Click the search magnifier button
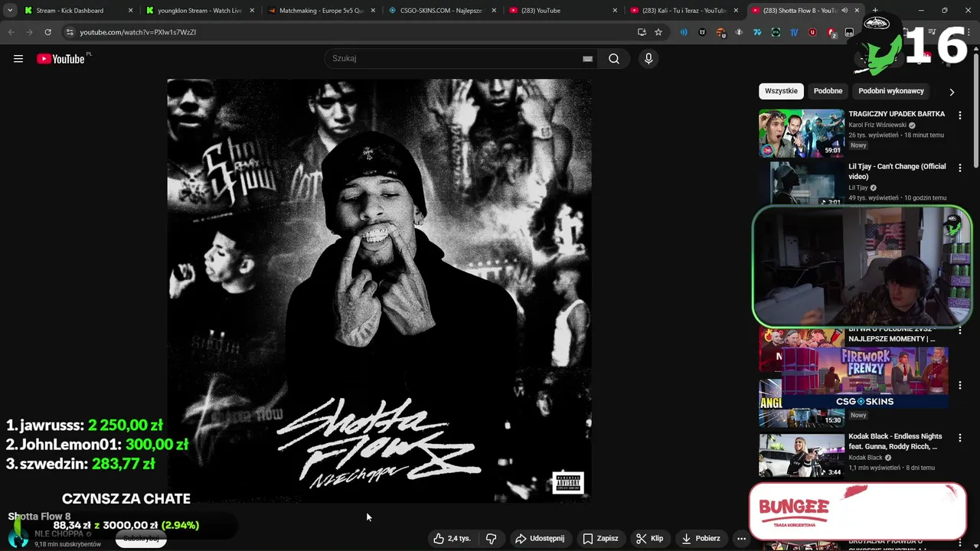The image size is (980, 551). pos(614,59)
